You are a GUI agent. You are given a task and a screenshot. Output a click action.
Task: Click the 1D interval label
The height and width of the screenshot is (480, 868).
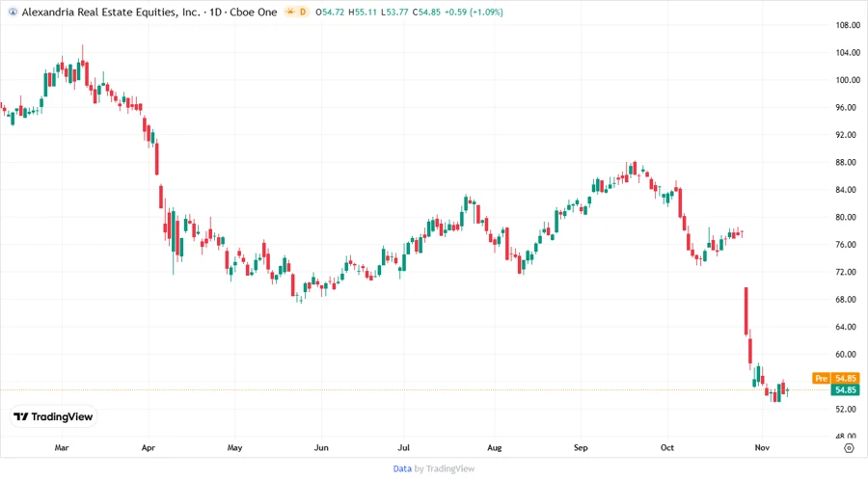(215, 12)
